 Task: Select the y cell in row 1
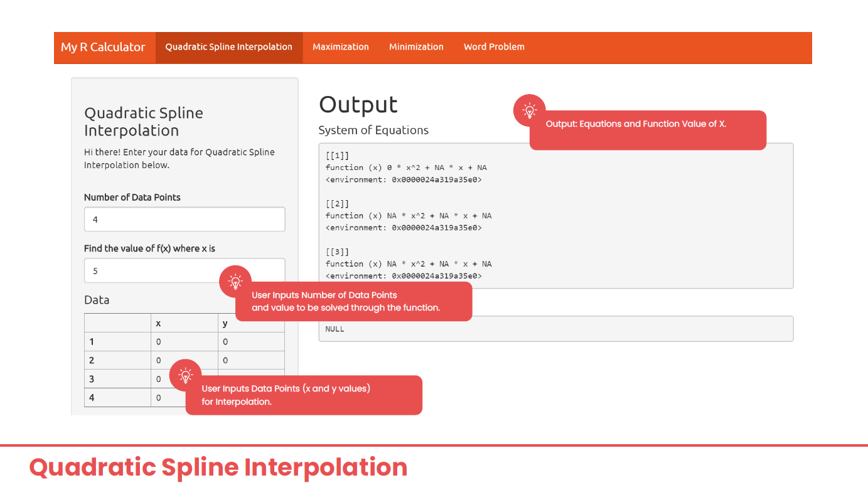[x=251, y=342]
